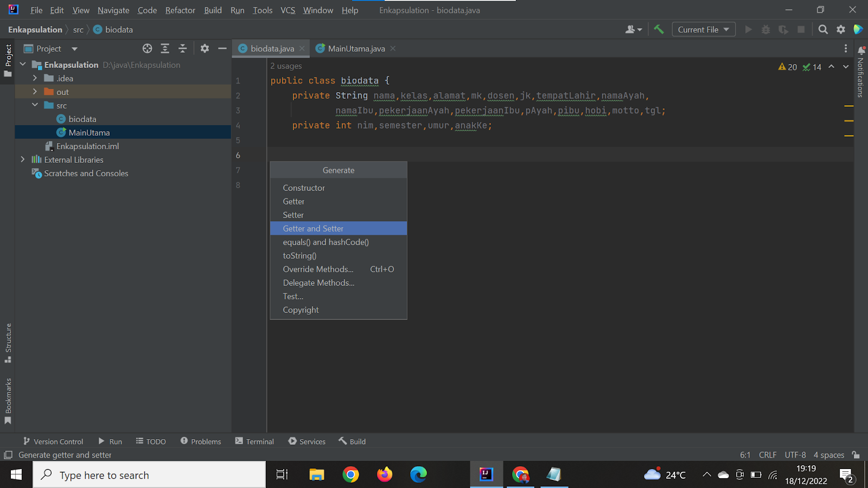The width and height of the screenshot is (868, 488).
Task: Click Windows taskbar search box
Action: (x=149, y=475)
